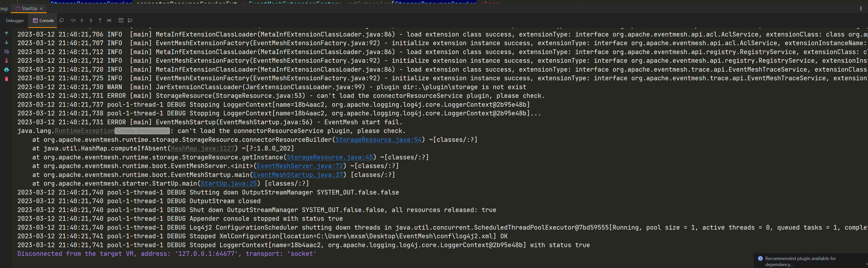The height and width of the screenshot is (268, 868).
Task: Click the Run to Cursor icon
Action: (109, 21)
